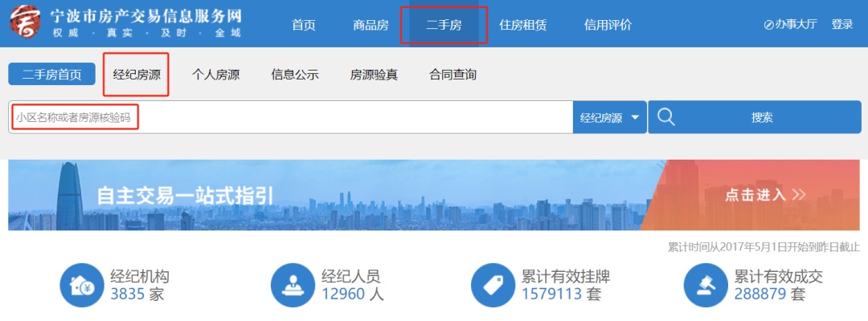Click the 3835 家 agency count
868x321 pixels.
pos(137,294)
